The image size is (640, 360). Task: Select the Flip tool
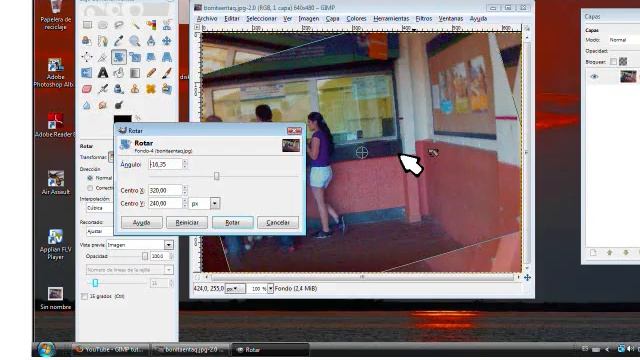87,73
